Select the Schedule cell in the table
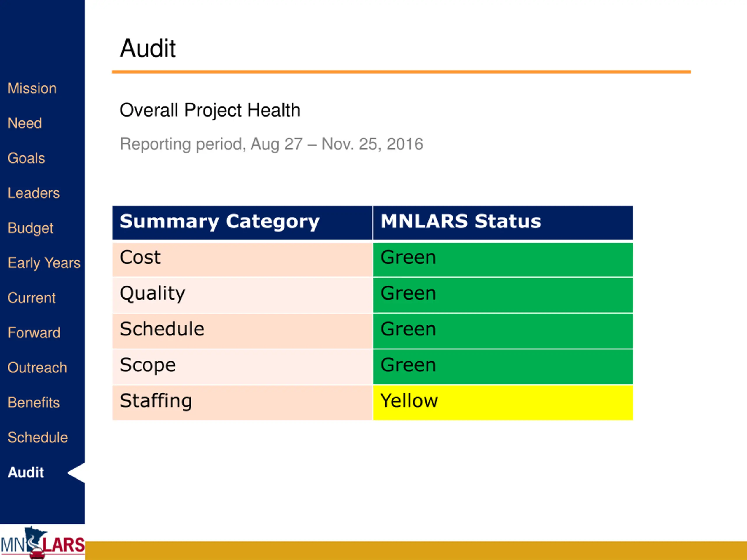Screen dimensions: 747x560 click(x=242, y=331)
